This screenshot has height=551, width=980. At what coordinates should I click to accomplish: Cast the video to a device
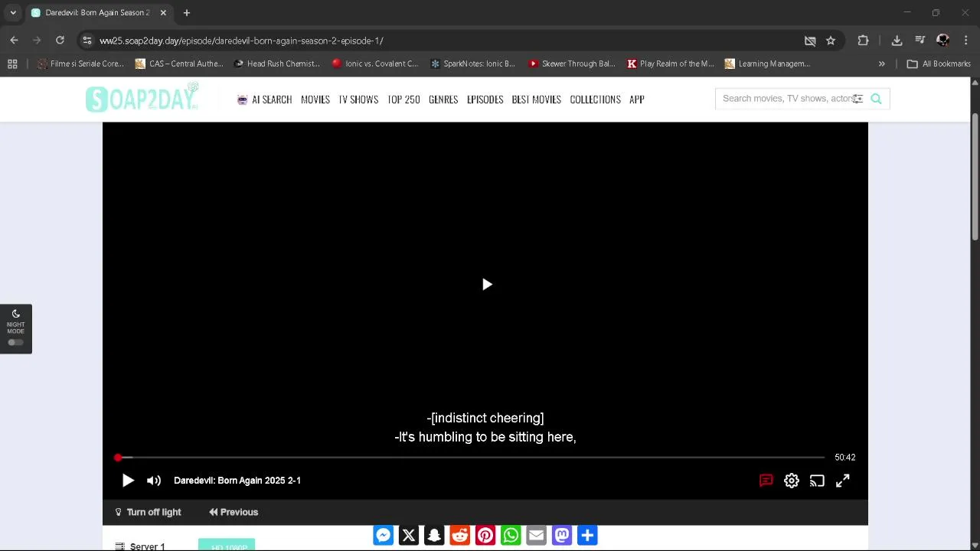pyautogui.click(x=817, y=481)
